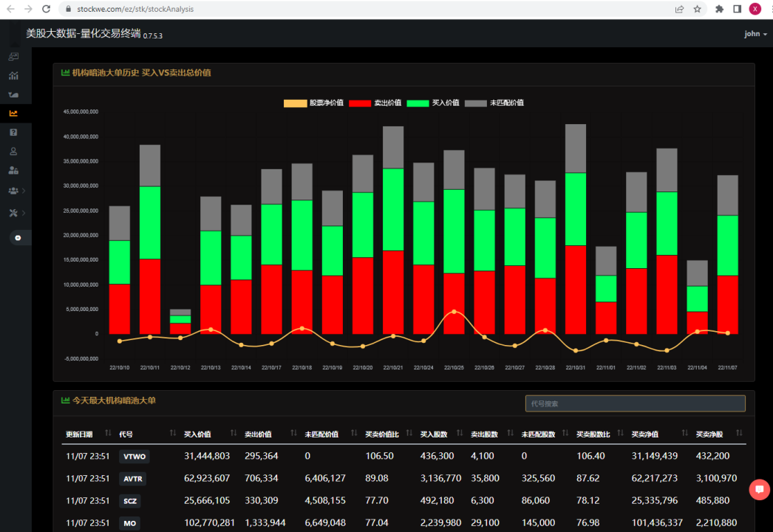This screenshot has height=532, width=773.
Task: Toggle the sidebar collapse switch
Action: (x=18, y=238)
